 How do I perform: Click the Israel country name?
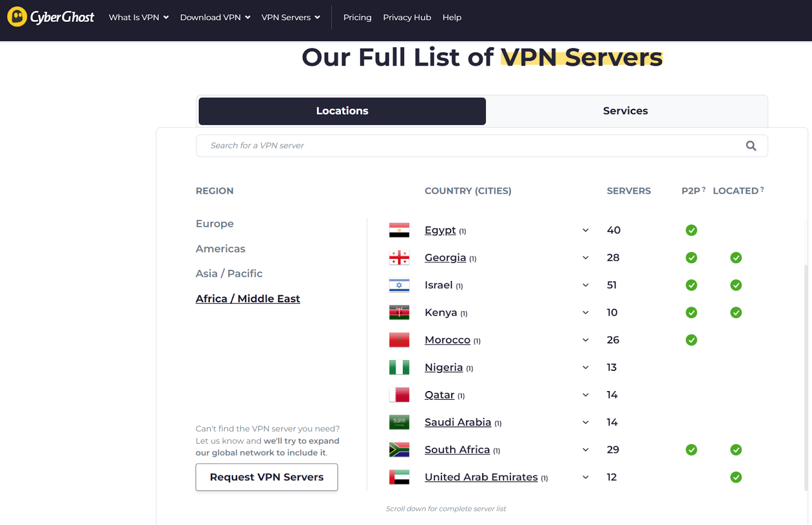click(438, 285)
